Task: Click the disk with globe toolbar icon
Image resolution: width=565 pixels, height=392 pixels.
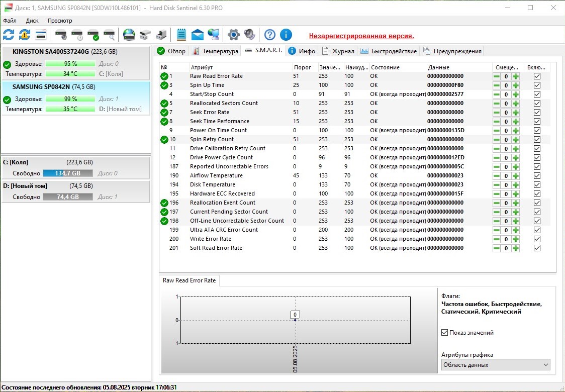Action: pyautogui.click(x=129, y=35)
